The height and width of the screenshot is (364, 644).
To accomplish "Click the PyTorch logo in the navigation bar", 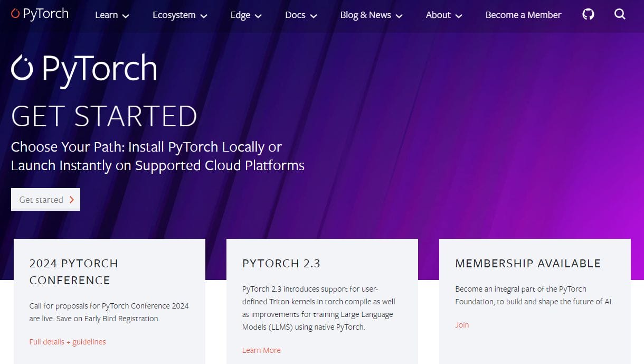I will coord(39,14).
